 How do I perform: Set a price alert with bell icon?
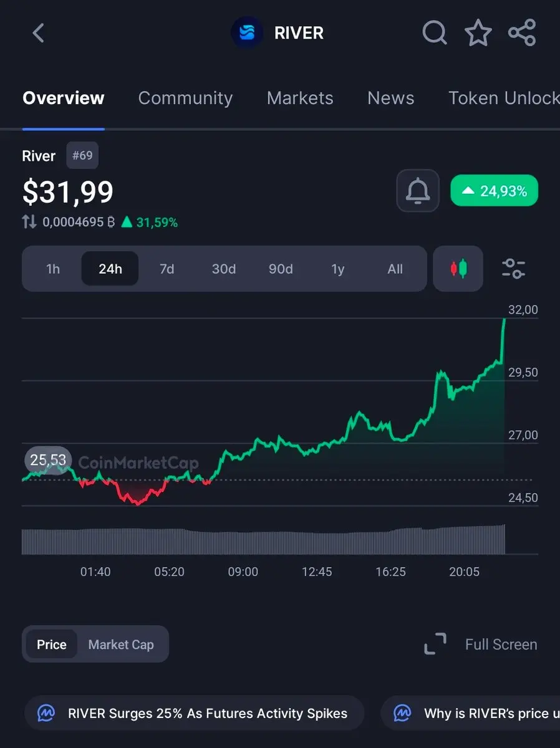[418, 191]
